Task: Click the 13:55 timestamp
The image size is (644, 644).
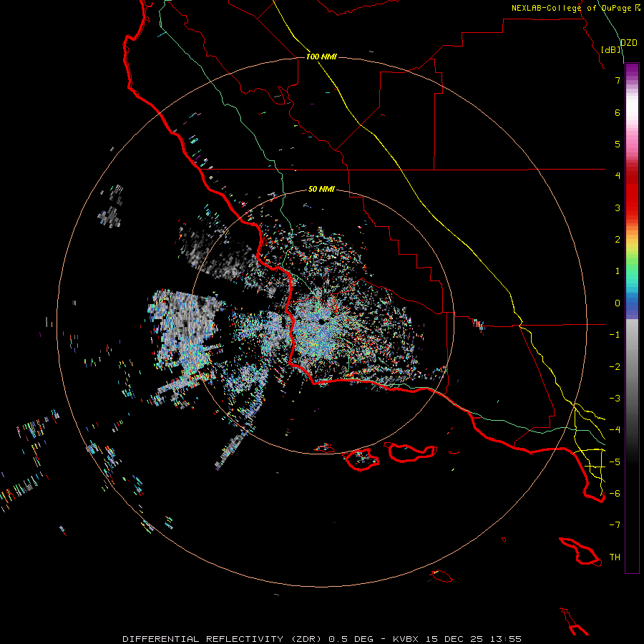Action: pyautogui.click(x=507, y=639)
